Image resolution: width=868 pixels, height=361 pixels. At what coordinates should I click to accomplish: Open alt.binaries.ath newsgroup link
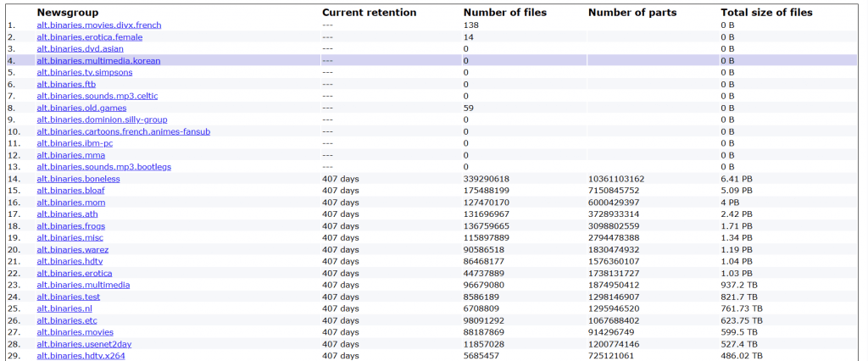tap(68, 214)
